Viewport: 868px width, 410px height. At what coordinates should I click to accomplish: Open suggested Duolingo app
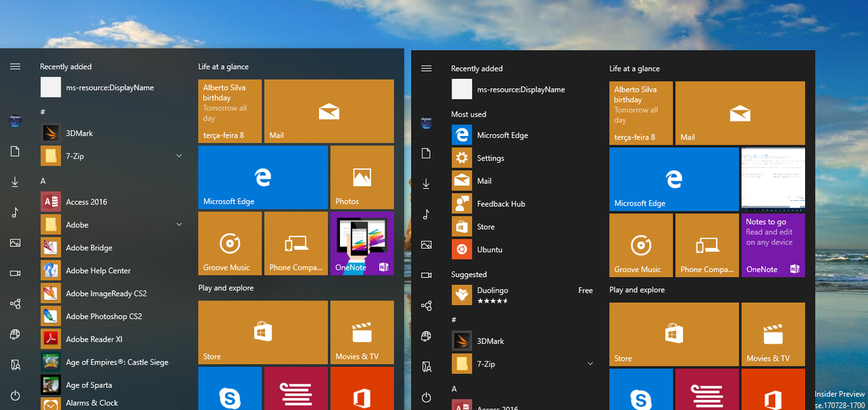[x=524, y=295]
